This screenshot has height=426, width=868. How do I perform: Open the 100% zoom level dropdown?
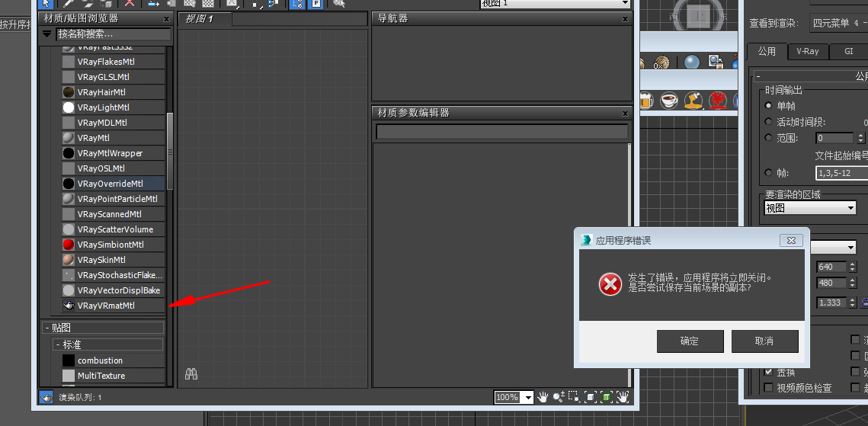point(529,397)
